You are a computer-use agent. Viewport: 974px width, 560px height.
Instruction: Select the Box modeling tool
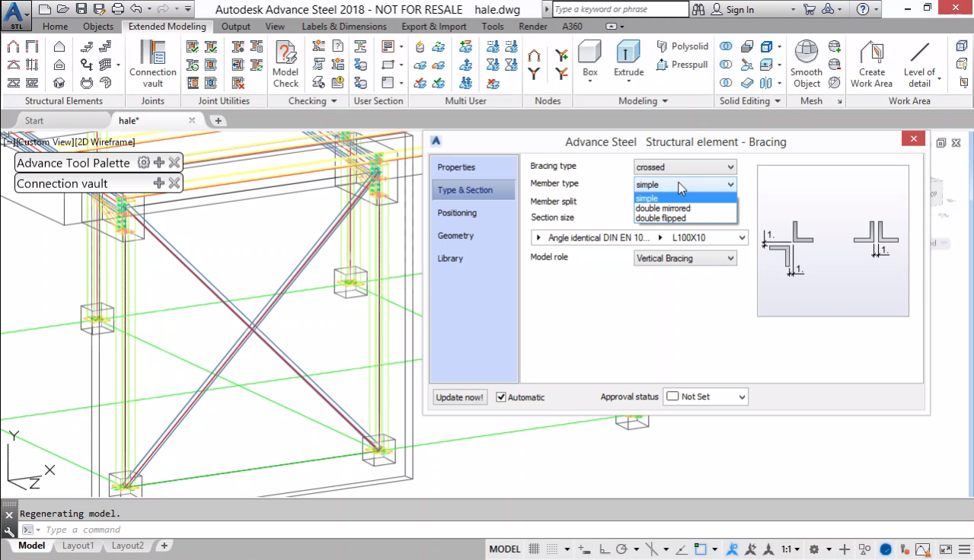(590, 61)
